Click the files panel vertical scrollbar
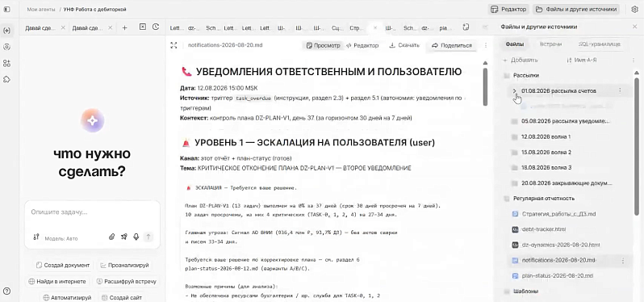Viewport: 644px width, 302px height. (637, 146)
